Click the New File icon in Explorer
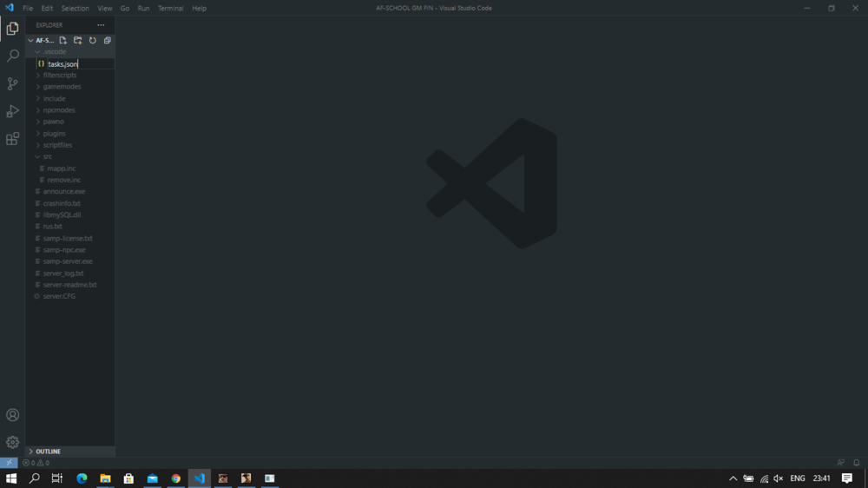Screen dimensions: 868x488 pyautogui.click(x=63, y=41)
